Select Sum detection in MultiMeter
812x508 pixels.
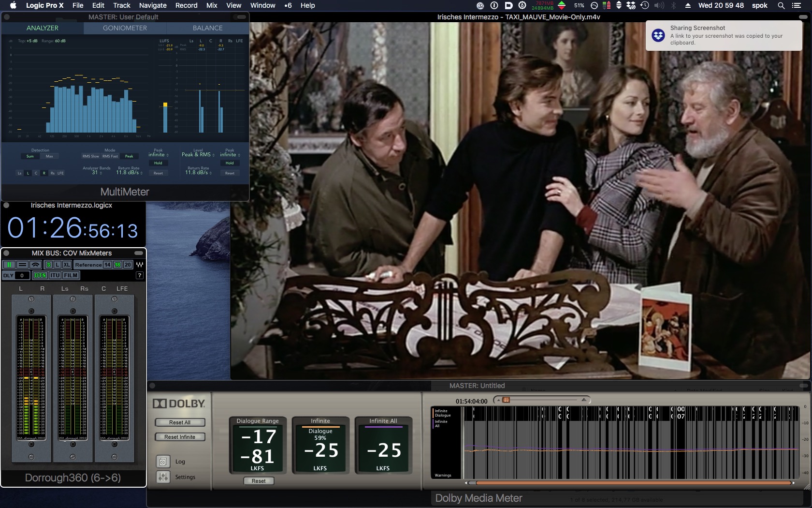(30, 156)
